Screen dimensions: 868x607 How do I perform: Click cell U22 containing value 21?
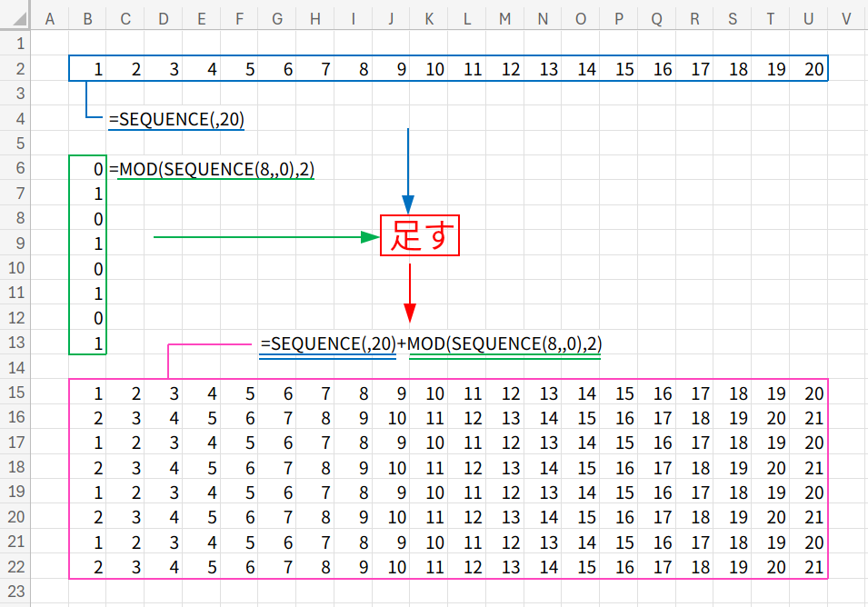(x=809, y=567)
